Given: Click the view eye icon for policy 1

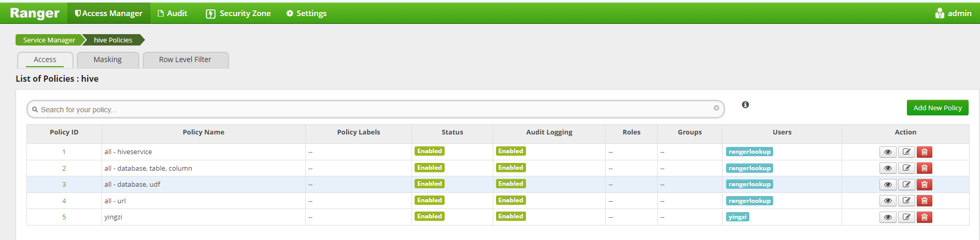Looking at the screenshot, I should [x=887, y=152].
